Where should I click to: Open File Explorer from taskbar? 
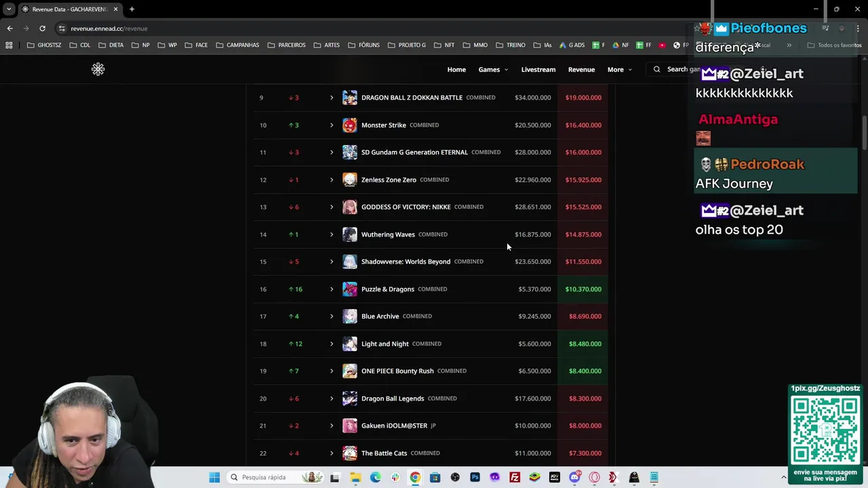(x=355, y=477)
